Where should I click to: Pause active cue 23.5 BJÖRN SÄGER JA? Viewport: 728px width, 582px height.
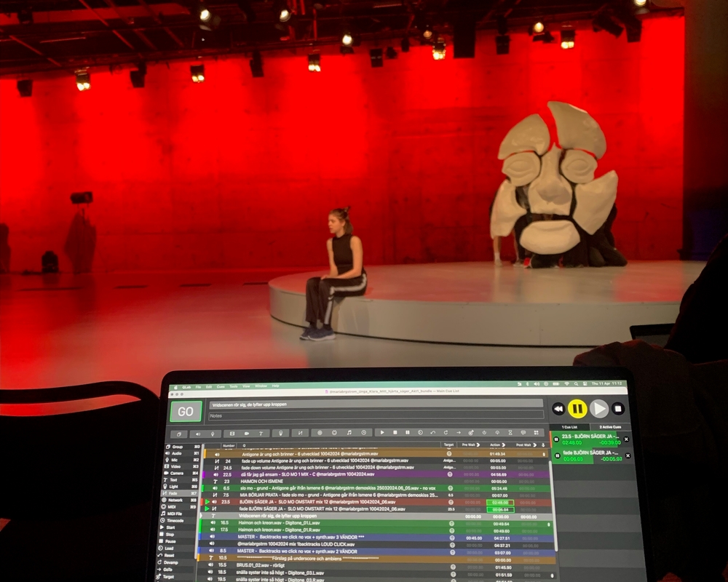coord(556,439)
